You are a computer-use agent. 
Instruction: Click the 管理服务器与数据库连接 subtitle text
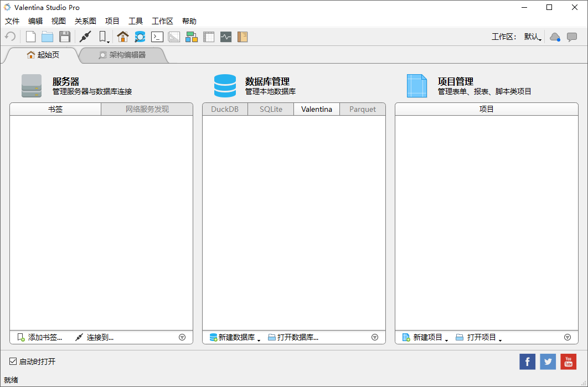coord(92,91)
